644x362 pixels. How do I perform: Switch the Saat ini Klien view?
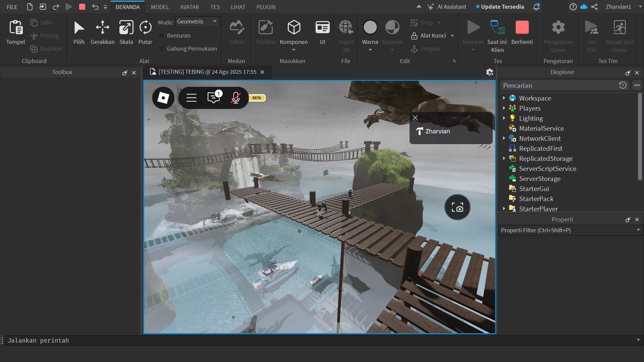(x=497, y=36)
